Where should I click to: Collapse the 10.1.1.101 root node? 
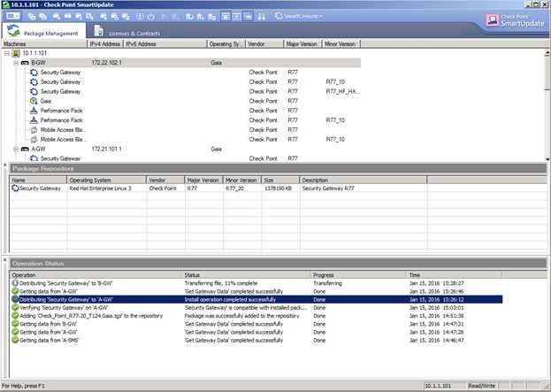[x=7, y=53]
